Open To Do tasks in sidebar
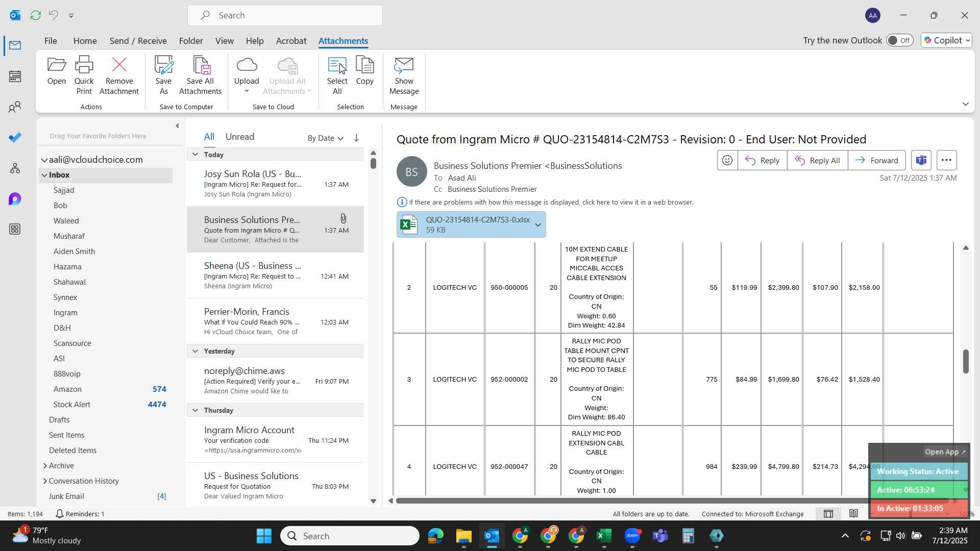 15,137
